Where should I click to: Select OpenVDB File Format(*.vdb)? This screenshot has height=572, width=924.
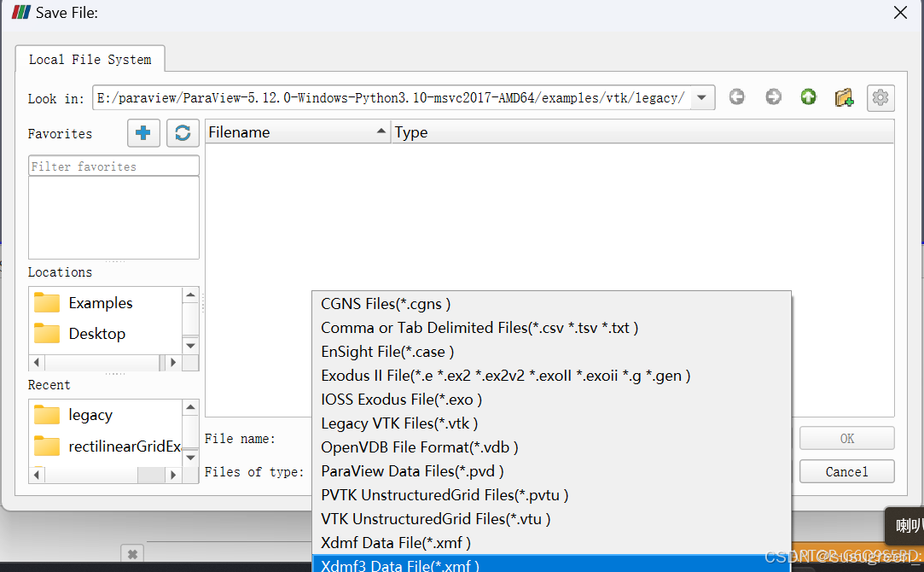click(551, 447)
